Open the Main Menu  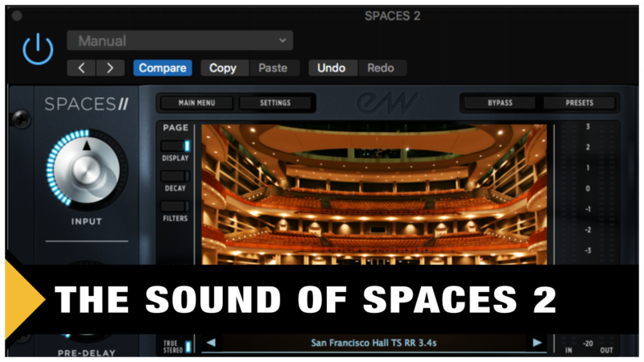[196, 103]
